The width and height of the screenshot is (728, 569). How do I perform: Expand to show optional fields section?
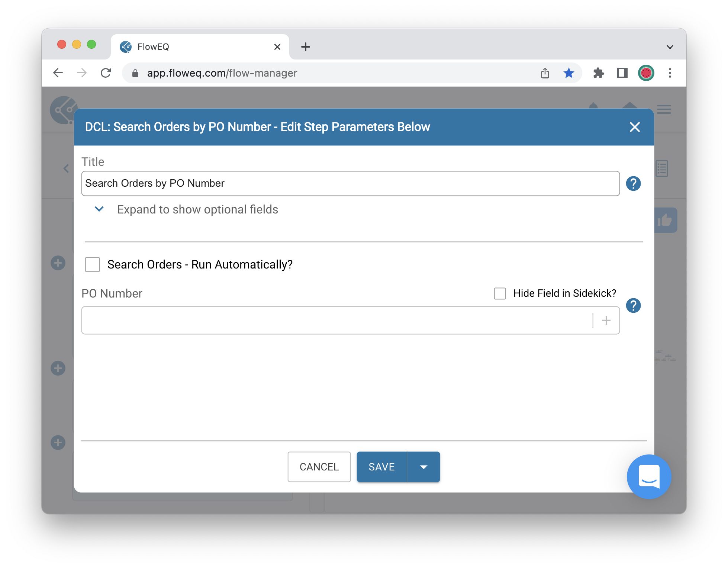click(183, 209)
